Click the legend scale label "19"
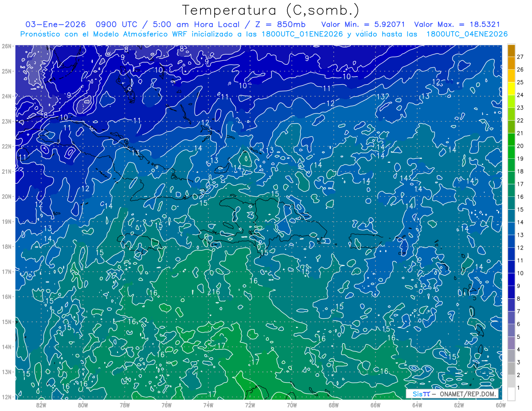This screenshot has height=411, width=532. click(x=520, y=159)
